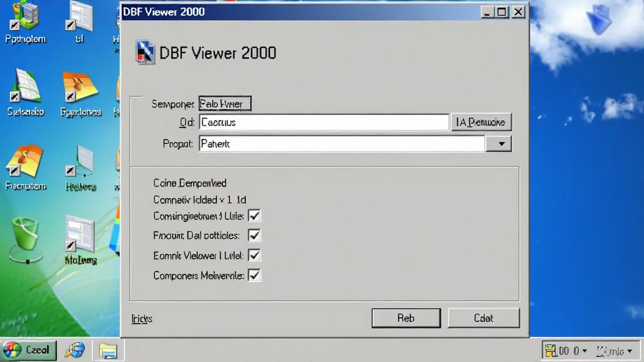Click the Reb button
Screen dimensions: 644x362
click(406, 318)
